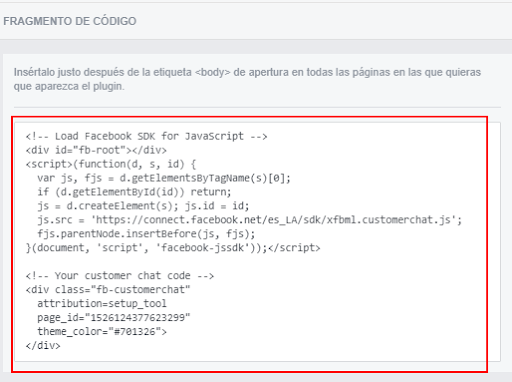The width and height of the screenshot is (512, 382).
Task: Click the js.src connect.facebook.net URL line
Action: tap(249, 220)
